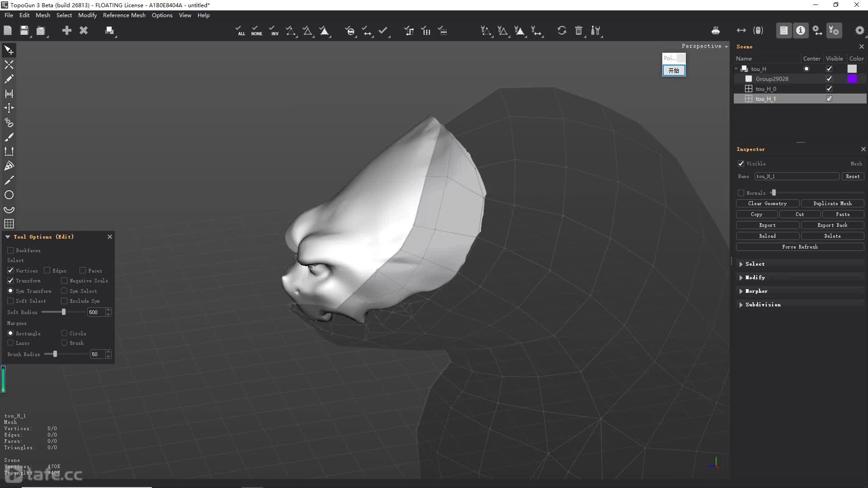Enable the Backfaces checkbox
The width and height of the screenshot is (868, 488).
pos(10,250)
